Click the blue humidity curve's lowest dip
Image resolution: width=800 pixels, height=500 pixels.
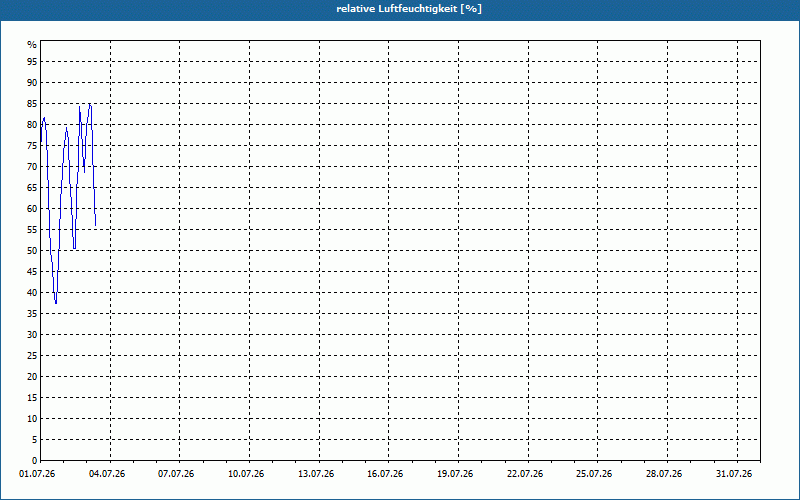(x=56, y=302)
